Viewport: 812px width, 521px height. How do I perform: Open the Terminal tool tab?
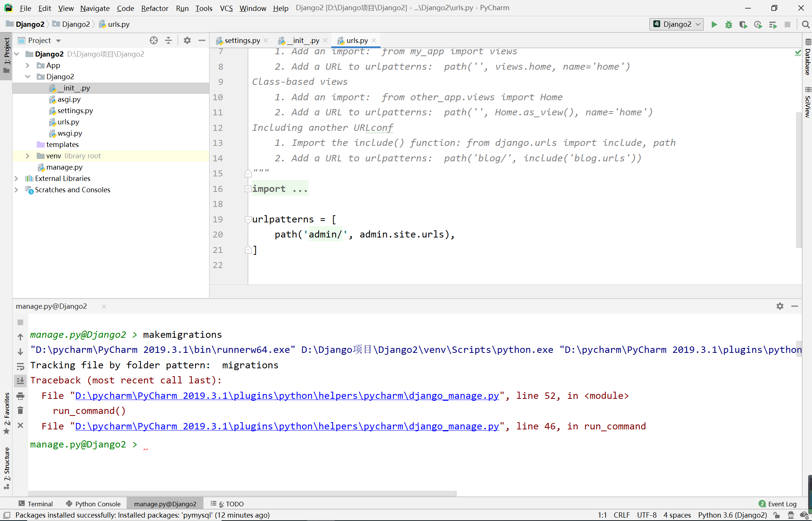click(x=36, y=504)
